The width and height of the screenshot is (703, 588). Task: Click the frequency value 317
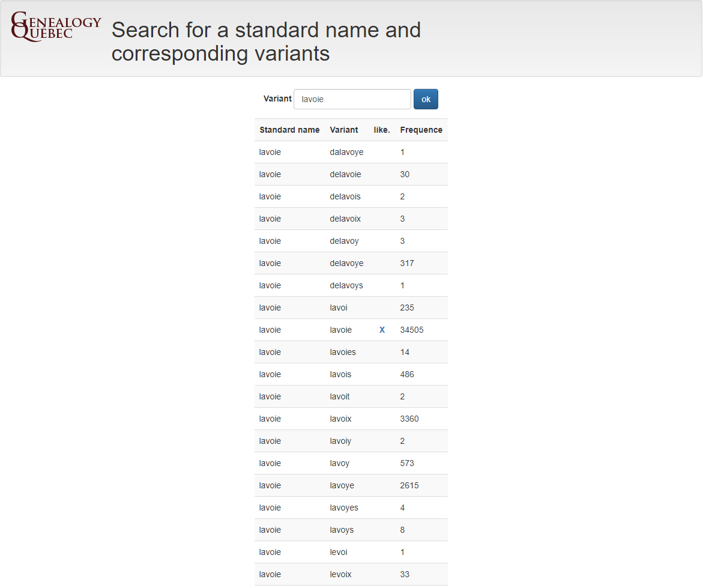click(407, 263)
